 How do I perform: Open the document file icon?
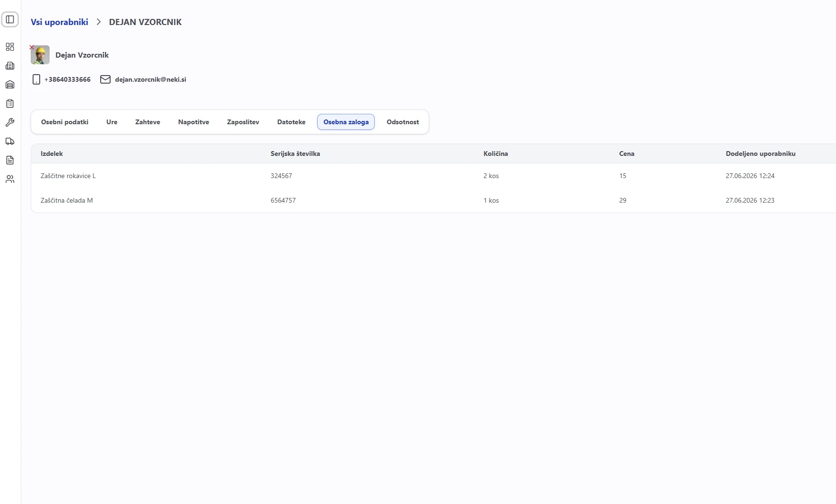click(10, 160)
